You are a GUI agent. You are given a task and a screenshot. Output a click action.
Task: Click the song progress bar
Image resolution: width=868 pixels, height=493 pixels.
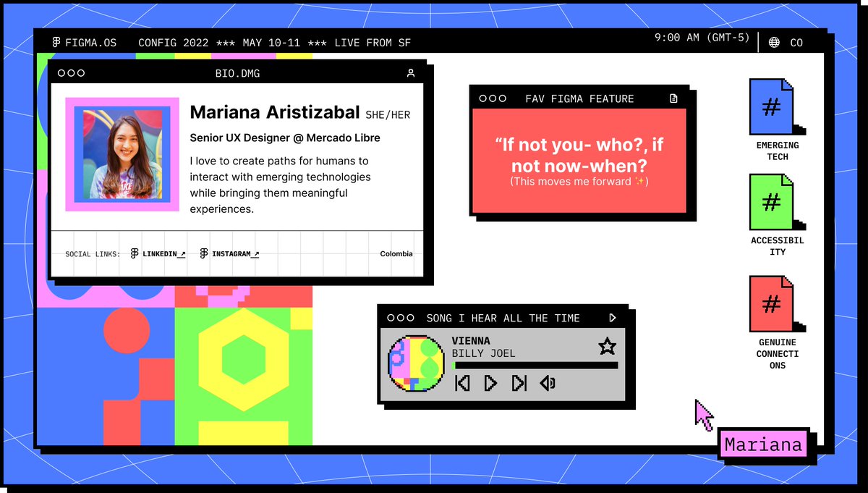tap(535, 366)
